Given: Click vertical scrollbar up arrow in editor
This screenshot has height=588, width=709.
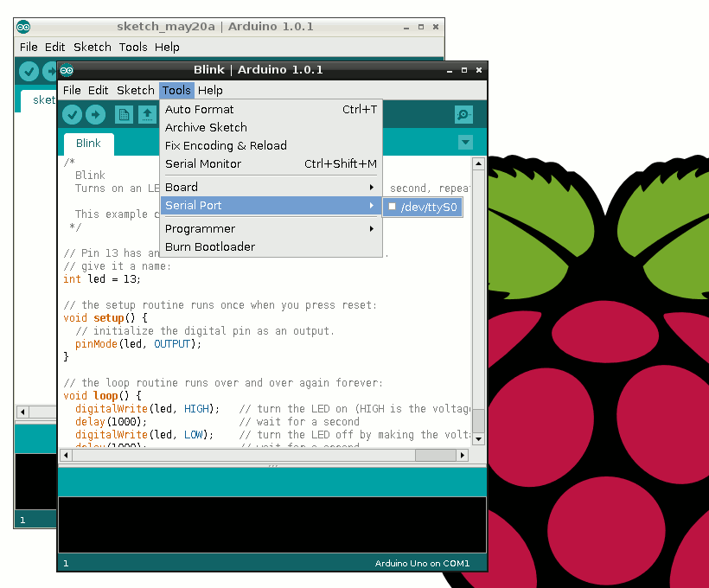Looking at the screenshot, I should (x=478, y=163).
